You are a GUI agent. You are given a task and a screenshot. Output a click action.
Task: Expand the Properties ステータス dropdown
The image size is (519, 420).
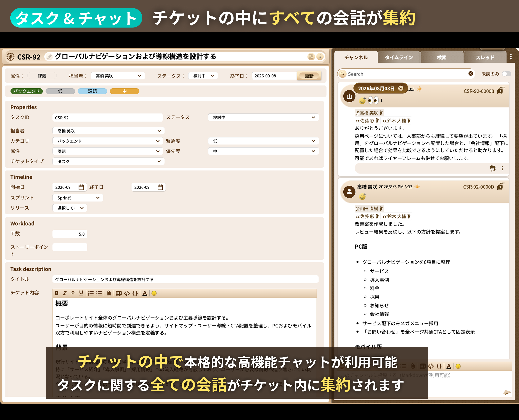click(x=263, y=117)
